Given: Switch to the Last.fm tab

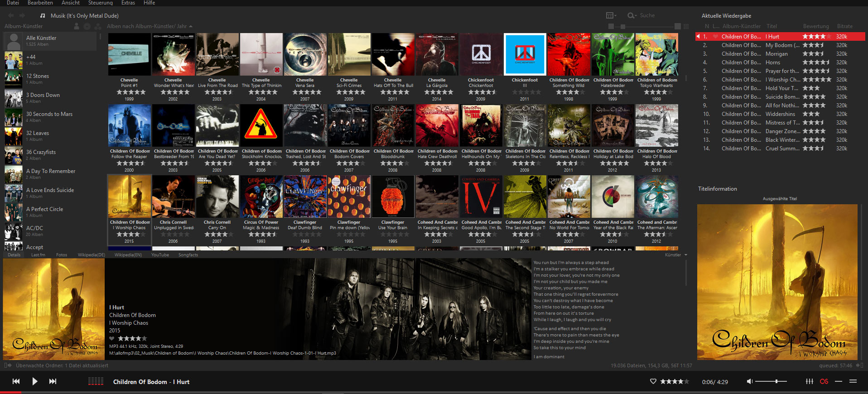Looking at the screenshot, I should (38, 255).
